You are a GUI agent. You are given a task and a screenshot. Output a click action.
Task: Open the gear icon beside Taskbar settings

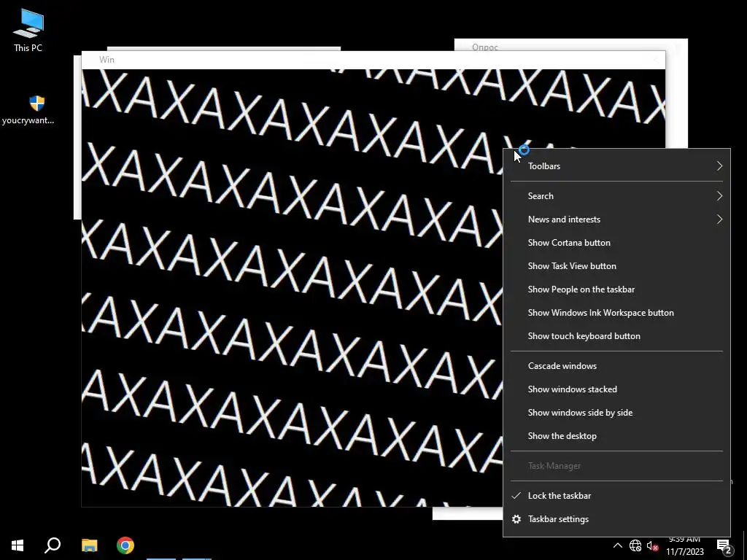(516, 519)
